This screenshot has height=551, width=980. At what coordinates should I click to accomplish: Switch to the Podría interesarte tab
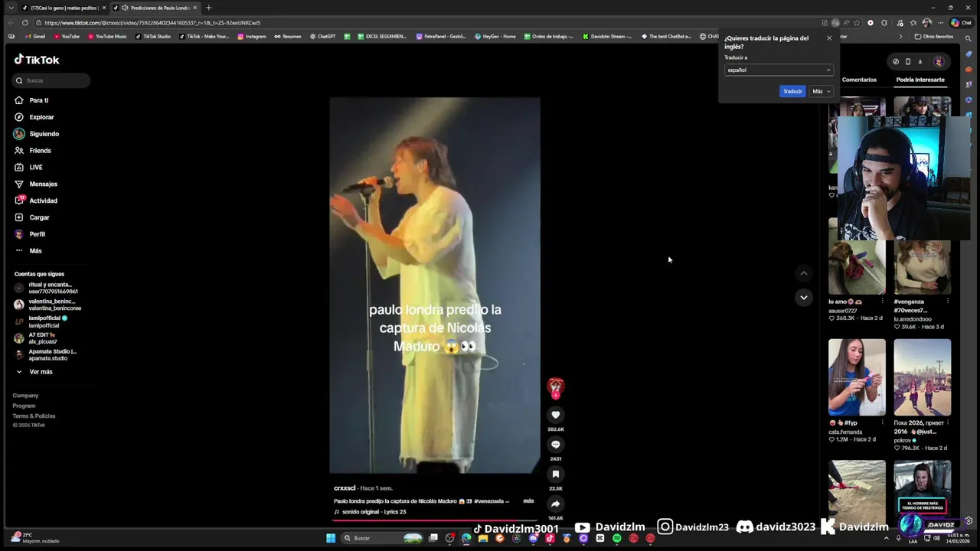[x=920, y=80]
